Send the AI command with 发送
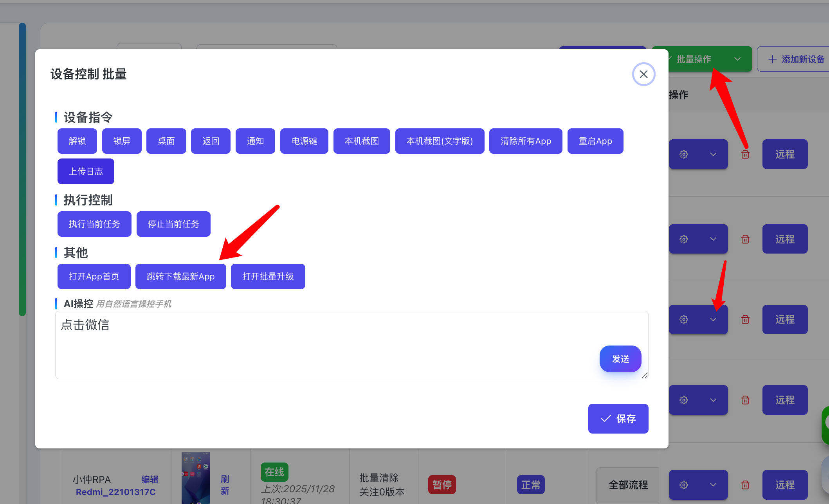Viewport: 829px width, 504px height. (x=620, y=359)
